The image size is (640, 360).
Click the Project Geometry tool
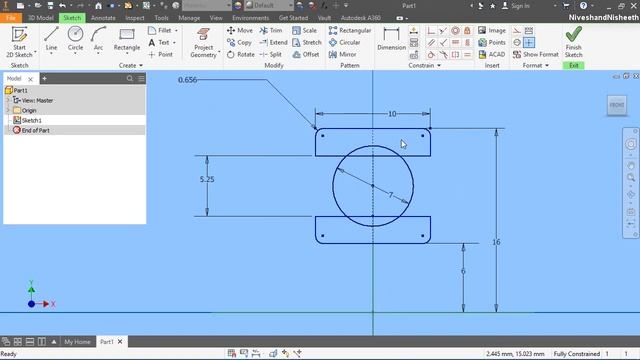pos(203,42)
